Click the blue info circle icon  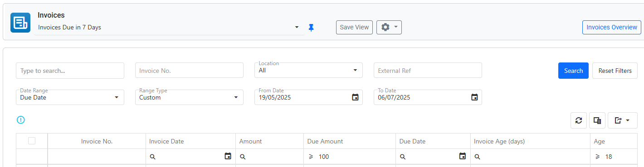(x=21, y=120)
